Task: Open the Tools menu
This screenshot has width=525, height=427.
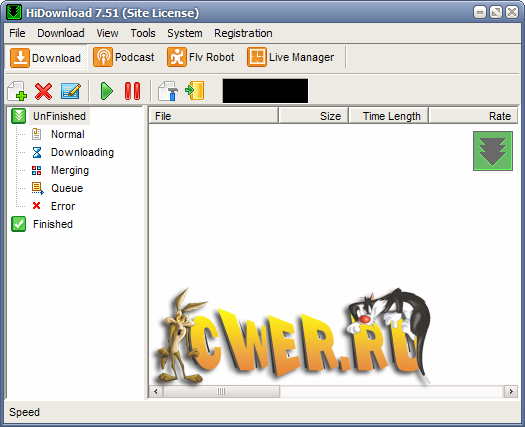Action: tap(143, 33)
